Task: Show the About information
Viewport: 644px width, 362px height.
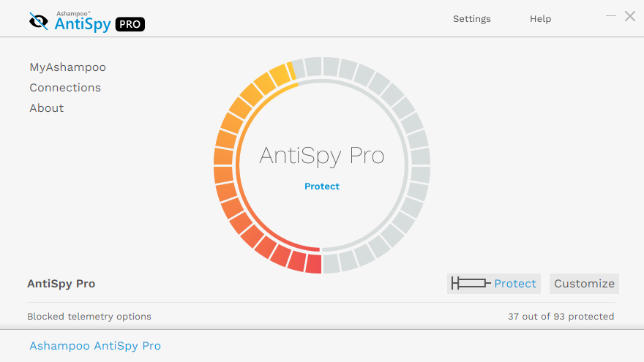Action: (46, 108)
